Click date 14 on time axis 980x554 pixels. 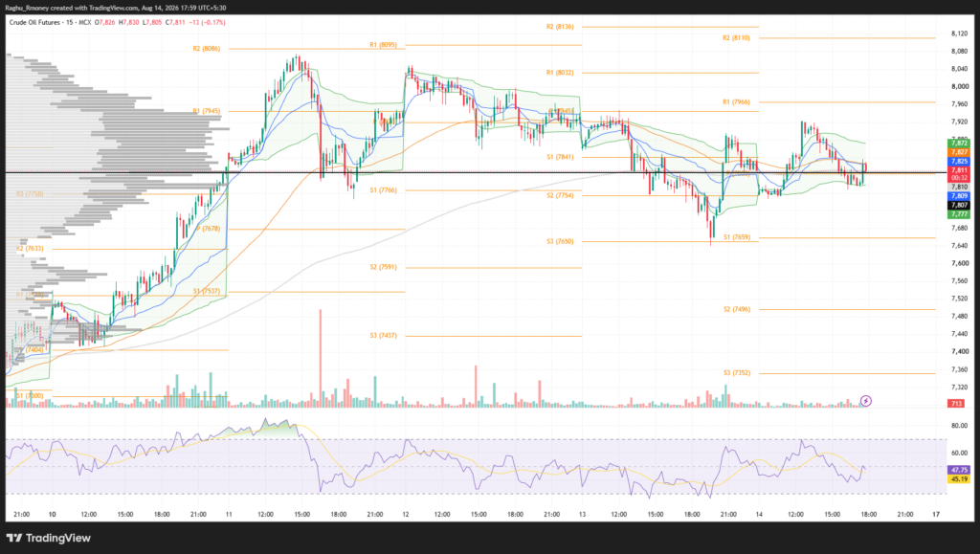coord(759,515)
